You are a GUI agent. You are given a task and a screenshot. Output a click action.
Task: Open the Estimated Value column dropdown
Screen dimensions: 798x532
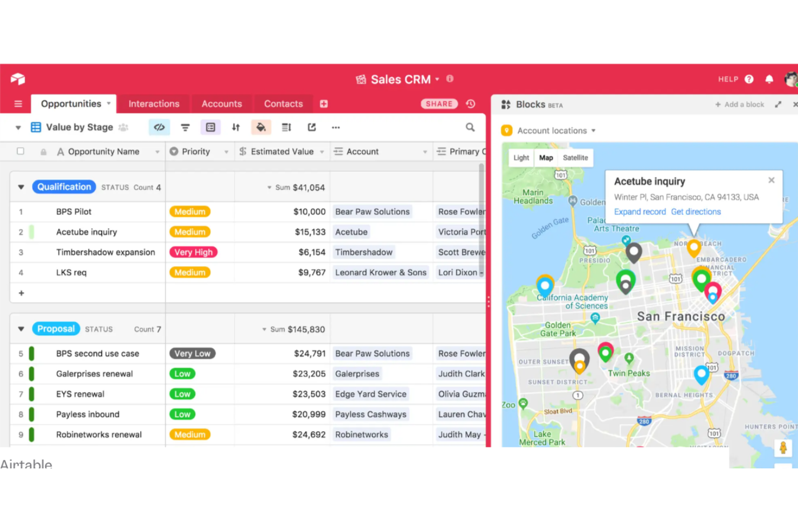click(322, 152)
